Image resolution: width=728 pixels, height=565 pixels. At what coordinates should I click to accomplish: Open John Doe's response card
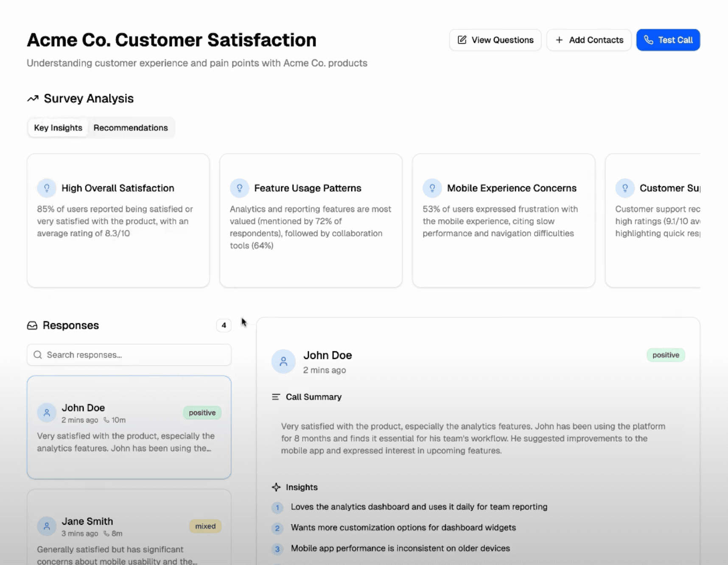129,427
